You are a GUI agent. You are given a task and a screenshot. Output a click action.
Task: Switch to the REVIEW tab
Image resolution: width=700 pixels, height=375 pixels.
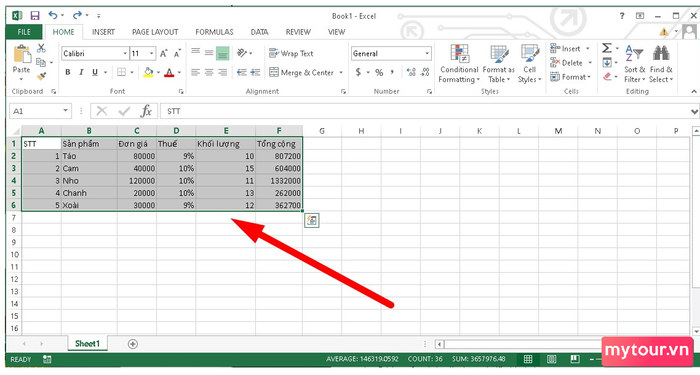[x=298, y=32]
